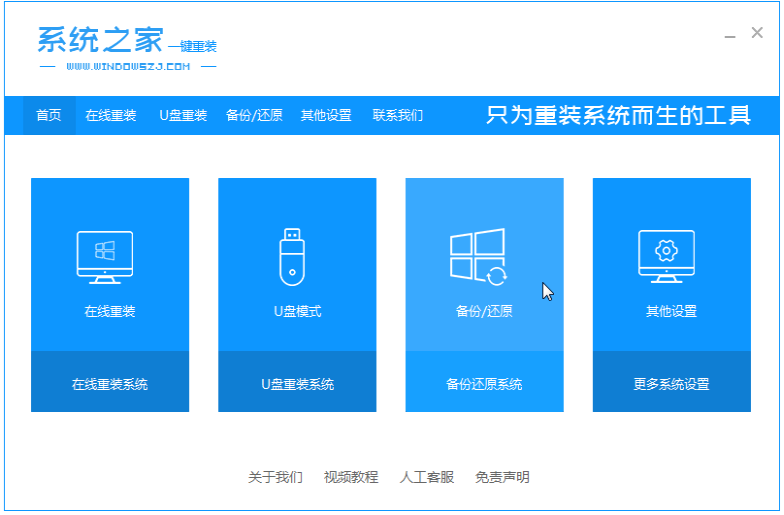784x515 pixels.
Task: Go to the 备份/还原 menu tab
Action: 254,116
